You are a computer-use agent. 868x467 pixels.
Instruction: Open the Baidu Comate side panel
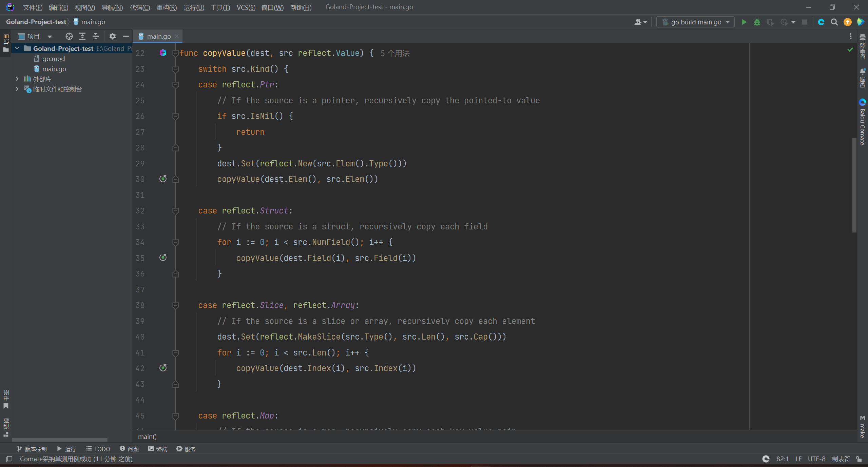tap(863, 122)
